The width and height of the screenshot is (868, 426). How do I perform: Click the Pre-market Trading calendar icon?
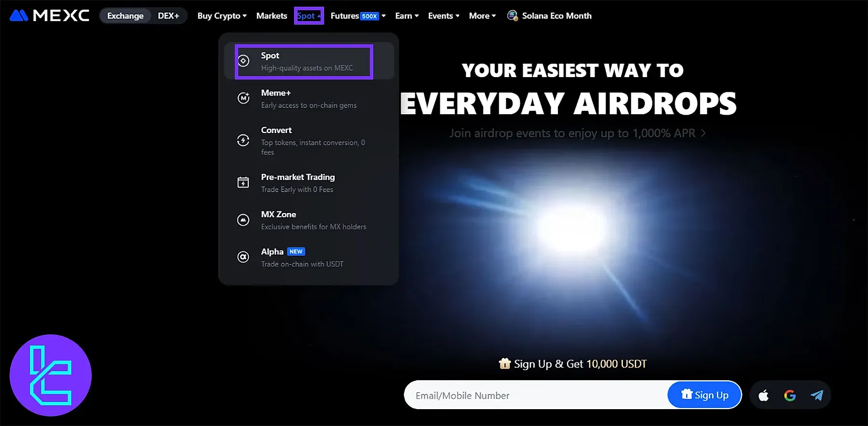coord(244,183)
